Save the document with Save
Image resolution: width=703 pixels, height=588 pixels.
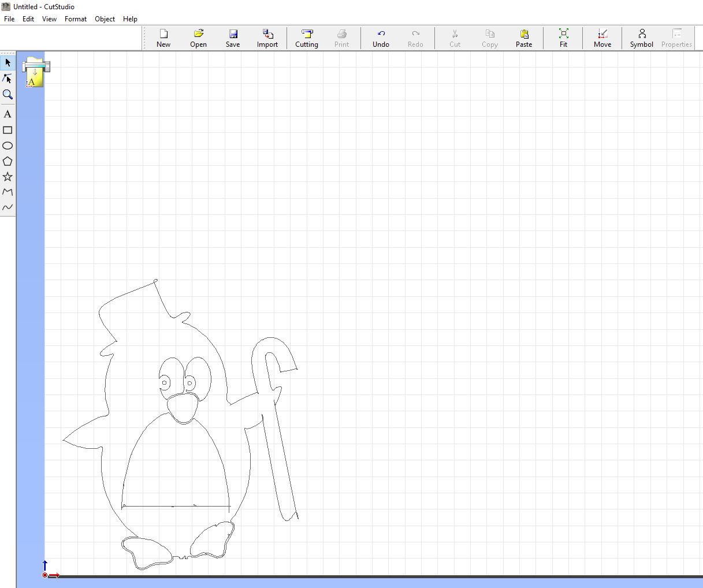coord(233,38)
